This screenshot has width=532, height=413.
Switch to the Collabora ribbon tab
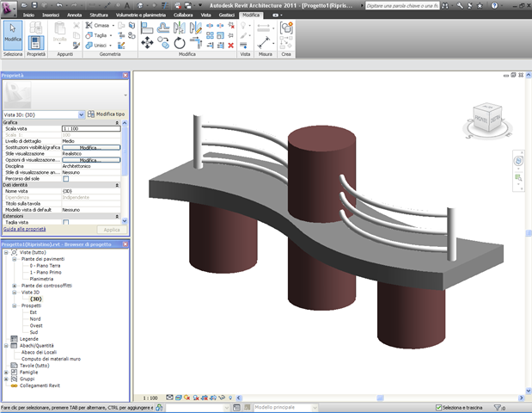[x=182, y=15]
